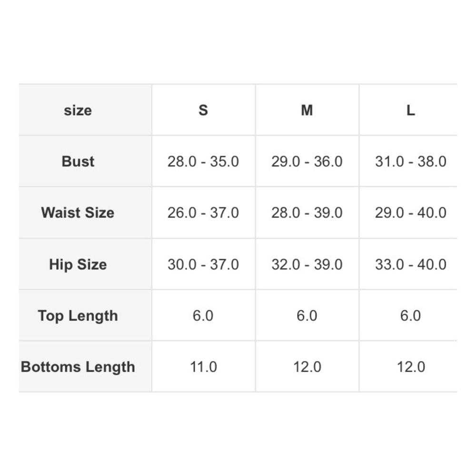Image resolution: width=476 pixels, height=476 pixels.
Task: Select the S column header
Action: [203, 110]
